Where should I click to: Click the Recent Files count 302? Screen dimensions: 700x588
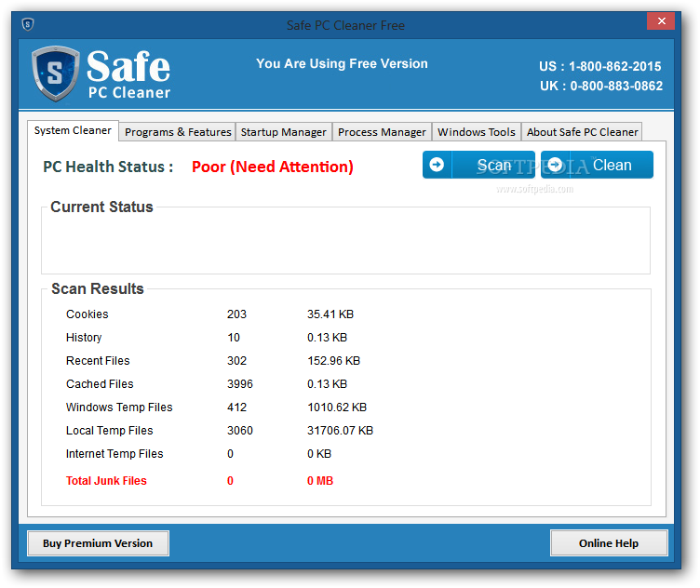point(236,360)
